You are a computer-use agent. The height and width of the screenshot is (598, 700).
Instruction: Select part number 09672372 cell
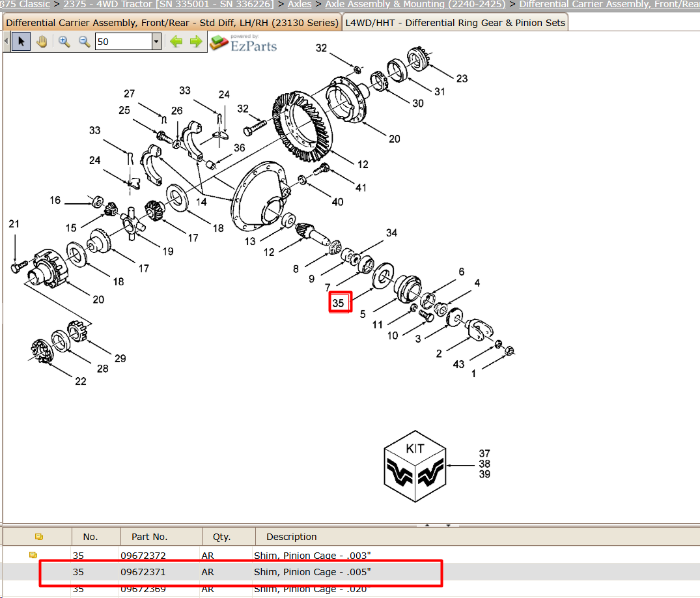tap(143, 556)
